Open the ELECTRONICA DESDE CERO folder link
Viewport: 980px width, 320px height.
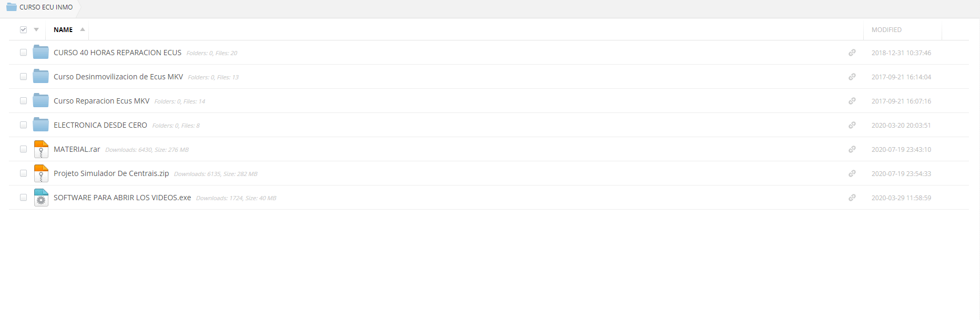pyautogui.click(x=100, y=125)
